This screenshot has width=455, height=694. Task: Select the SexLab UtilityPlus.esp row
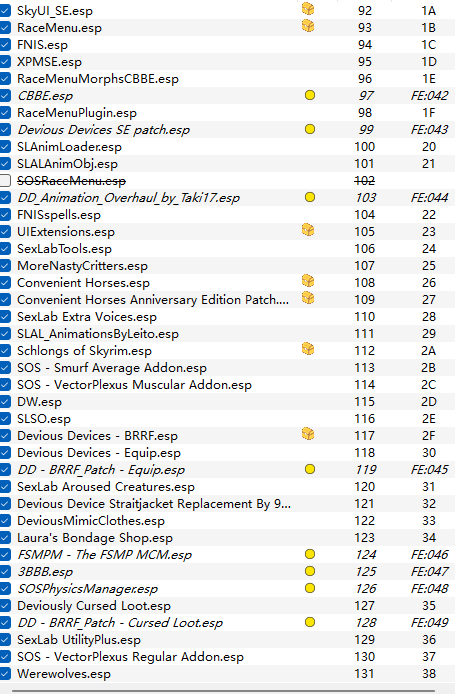tap(228, 640)
